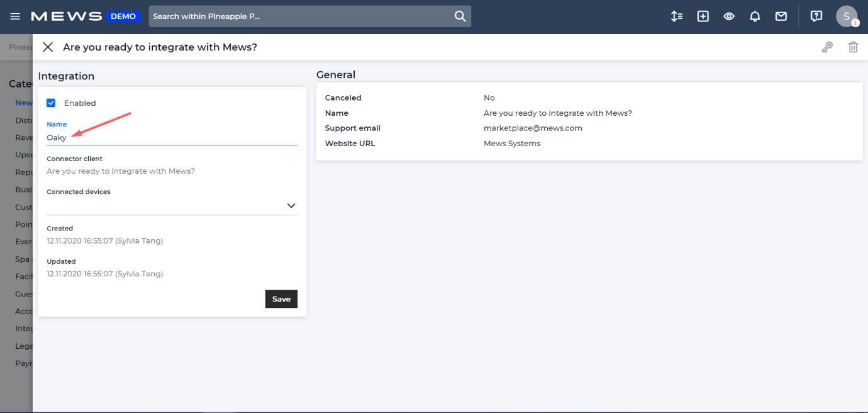868x413 pixels.
Task: Click the panel title "Are you ready to integrate with Mews?"
Action: pyautogui.click(x=160, y=47)
